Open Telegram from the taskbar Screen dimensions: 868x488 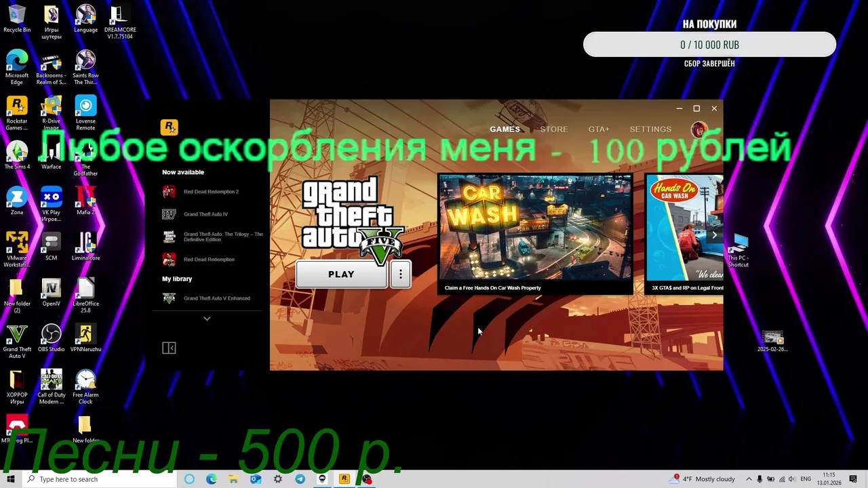(300, 479)
